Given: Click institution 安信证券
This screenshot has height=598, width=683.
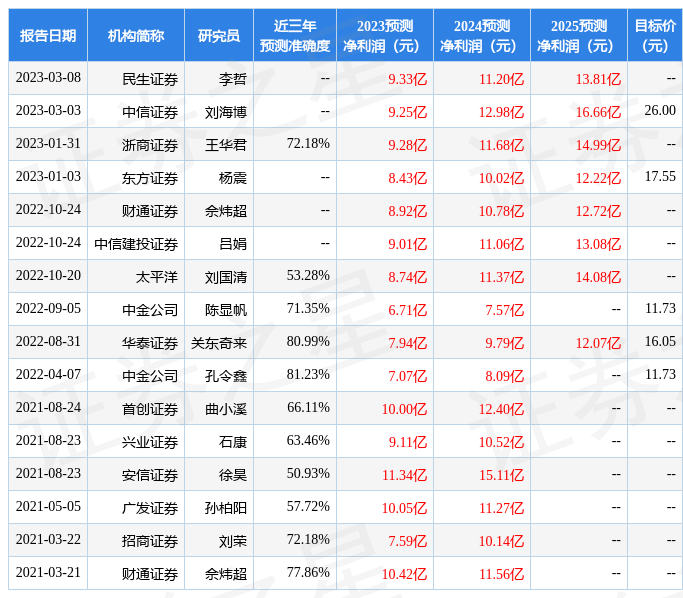Looking at the screenshot, I should 150,475.
